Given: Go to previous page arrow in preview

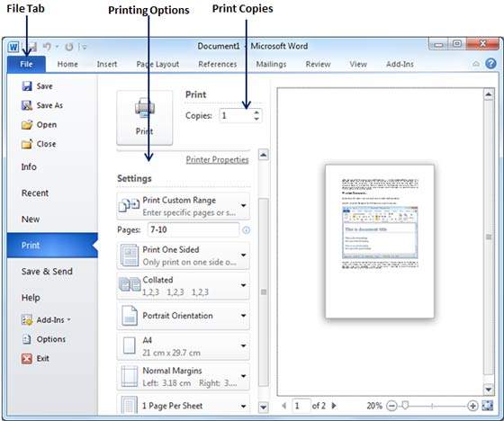Looking at the screenshot, I should pos(284,406).
